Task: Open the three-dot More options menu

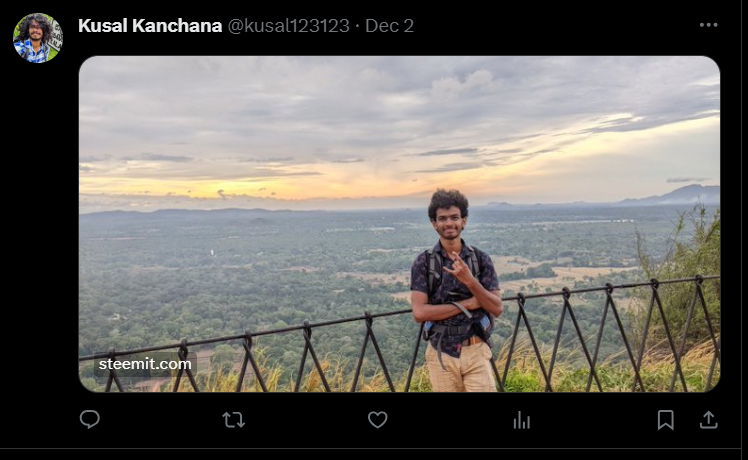Action: [708, 25]
